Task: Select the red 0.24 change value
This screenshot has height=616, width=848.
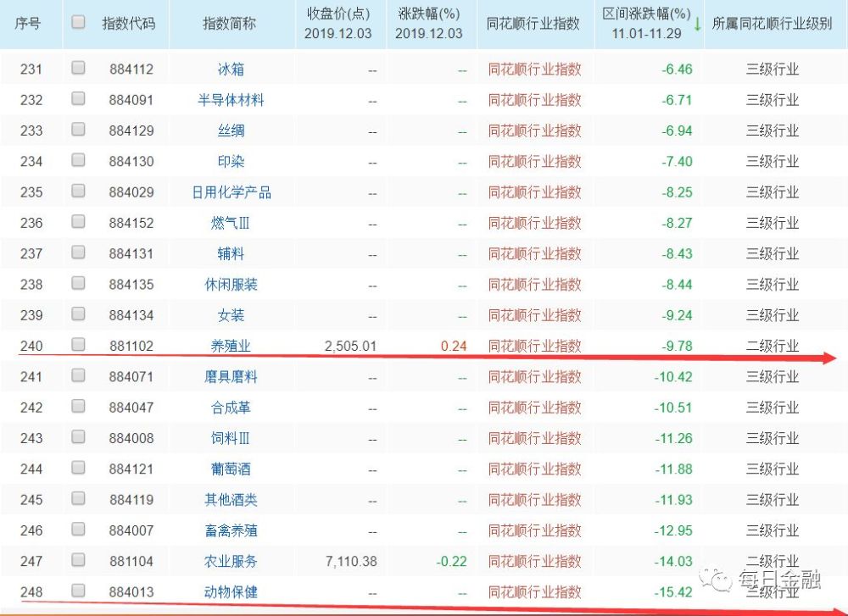Action: (x=454, y=346)
